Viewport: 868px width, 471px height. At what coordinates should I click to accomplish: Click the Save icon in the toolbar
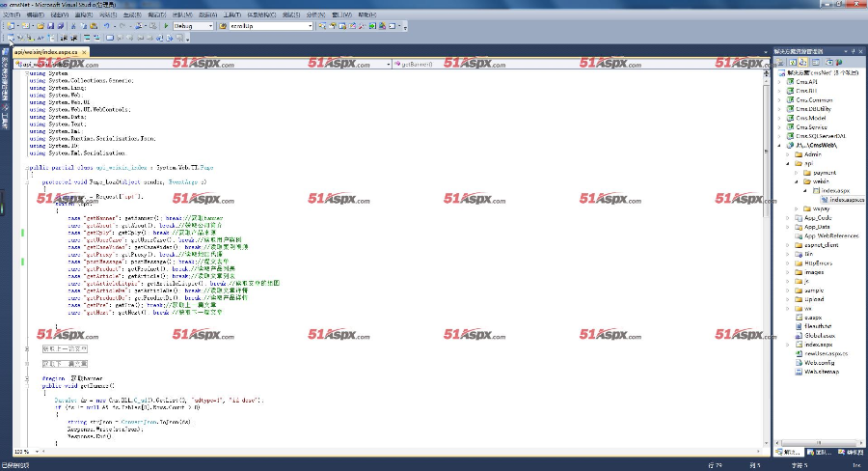point(50,26)
